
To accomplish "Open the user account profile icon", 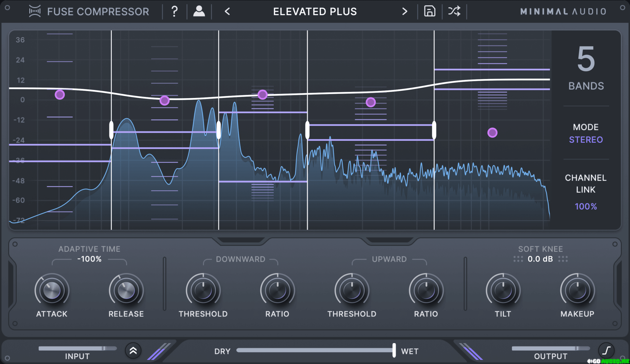I will pos(199,11).
